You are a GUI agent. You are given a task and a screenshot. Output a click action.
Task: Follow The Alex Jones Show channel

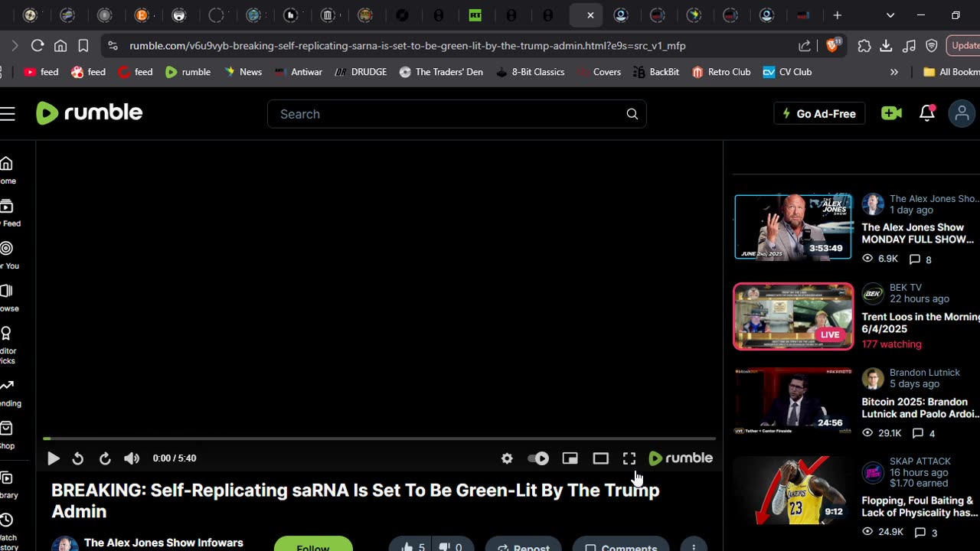pyautogui.click(x=313, y=545)
